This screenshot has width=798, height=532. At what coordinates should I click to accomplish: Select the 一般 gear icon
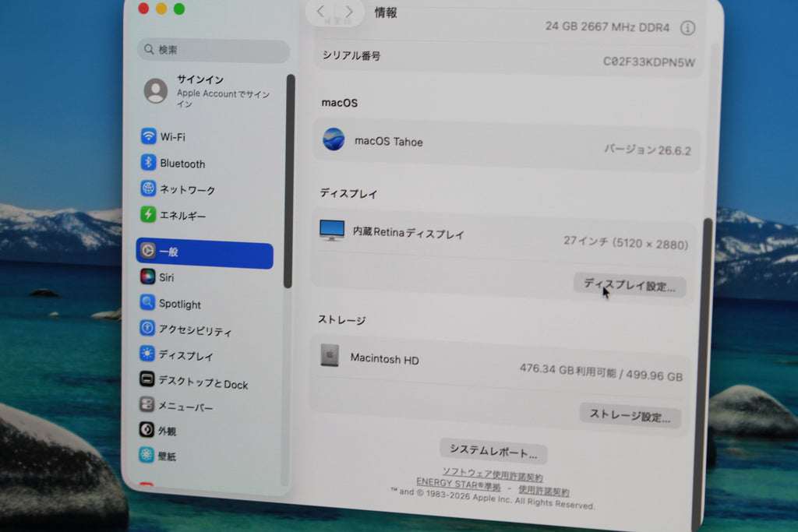[148, 251]
